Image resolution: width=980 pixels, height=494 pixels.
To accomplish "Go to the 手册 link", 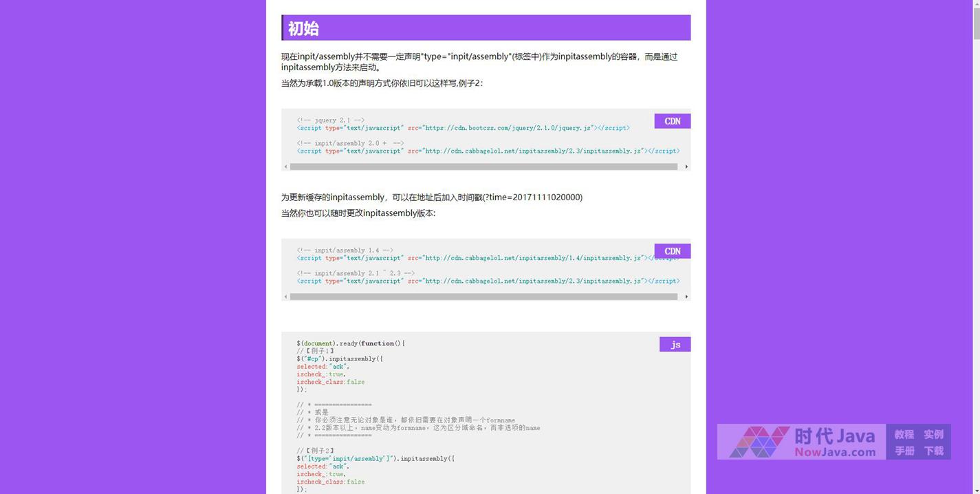I will 904,451.
